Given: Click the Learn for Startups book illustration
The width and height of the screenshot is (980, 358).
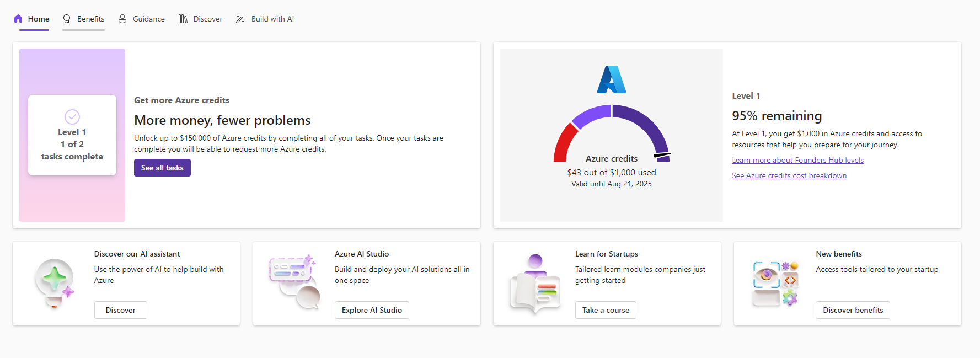Looking at the screenshot, I should 535,284.
